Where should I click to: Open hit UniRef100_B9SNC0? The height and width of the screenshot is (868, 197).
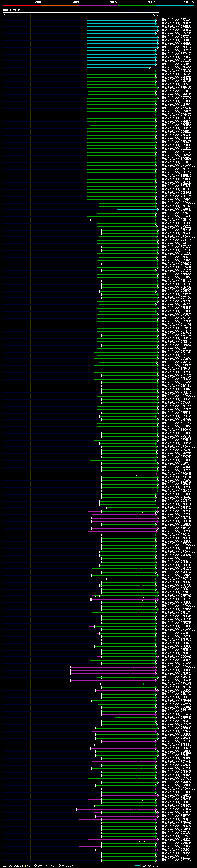click(x=176, y=30)
